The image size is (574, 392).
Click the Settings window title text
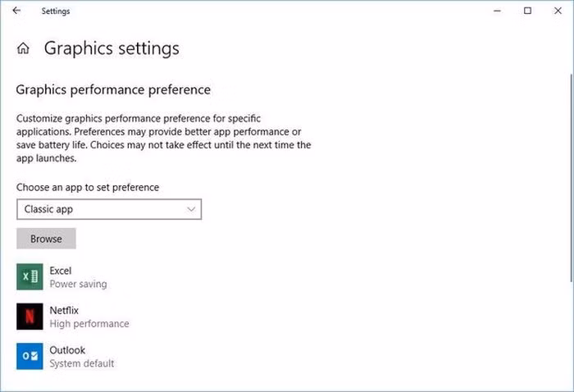(56, 11)
